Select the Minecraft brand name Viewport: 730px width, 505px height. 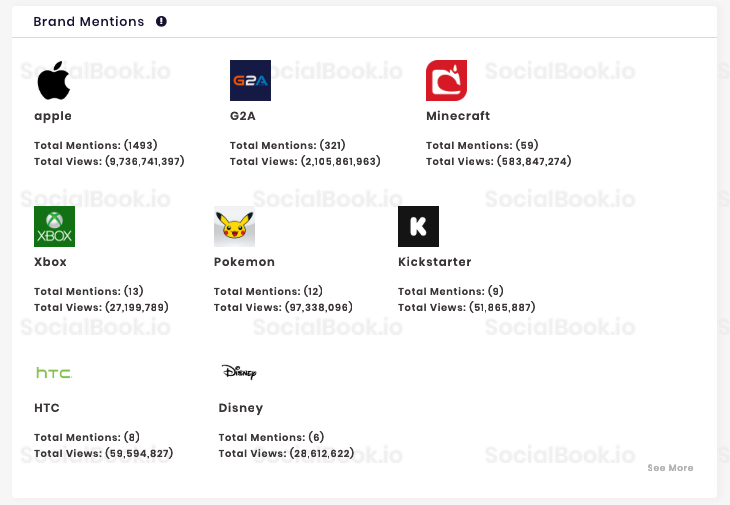(x=458, y=115)
